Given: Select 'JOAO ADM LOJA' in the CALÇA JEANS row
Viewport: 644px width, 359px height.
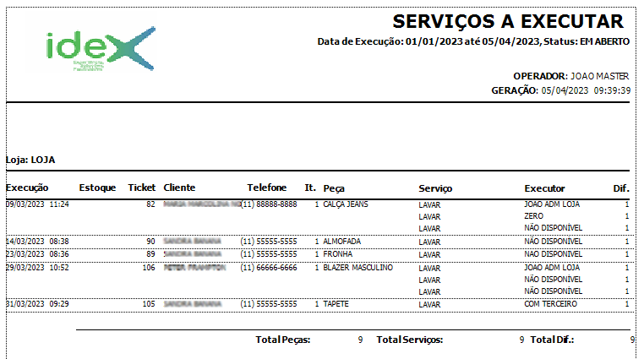Looking at the screenshot, I should (x=552, y=204).
